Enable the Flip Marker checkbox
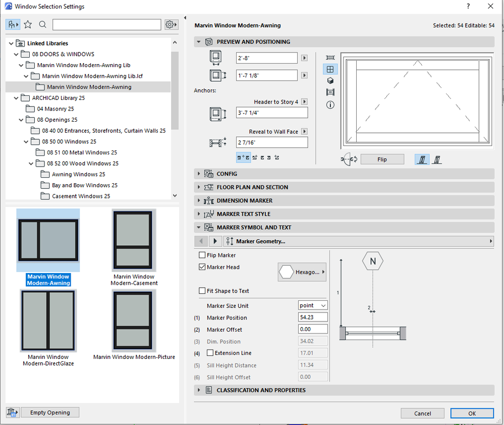The width and height of the screenshot is (504, 425). click(x=202, y=255)
